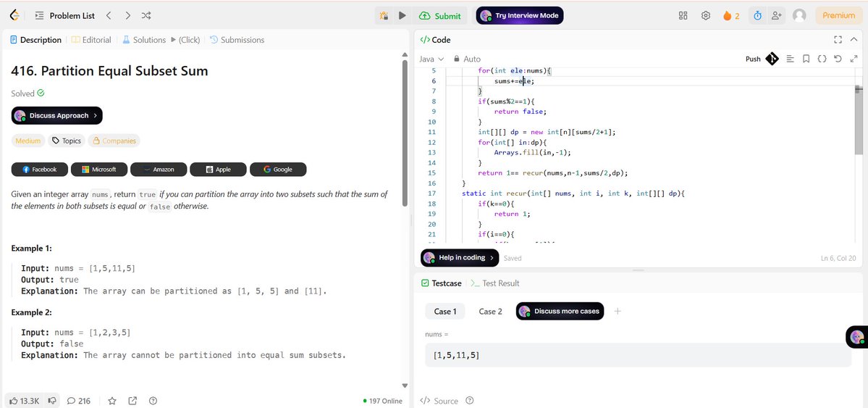Reset code with the undo arrow icon
Viewport: 868px width, 408px height.
(838, 59)
